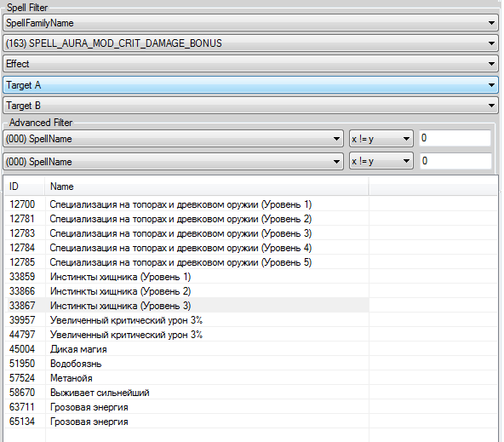Sort the list by the ID column header
Screen dimensions: 504x442
25,187
